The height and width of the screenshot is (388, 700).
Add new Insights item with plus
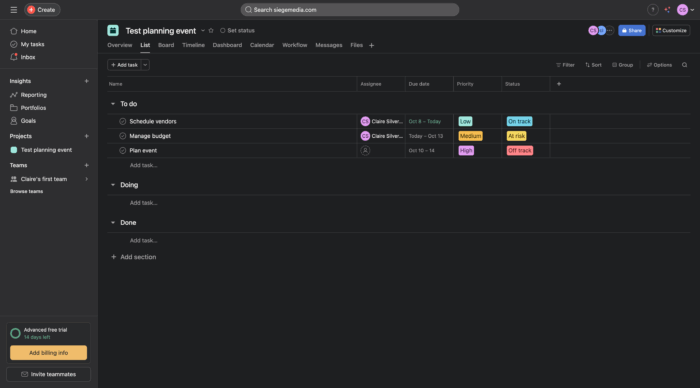click(x=87, y=81)
